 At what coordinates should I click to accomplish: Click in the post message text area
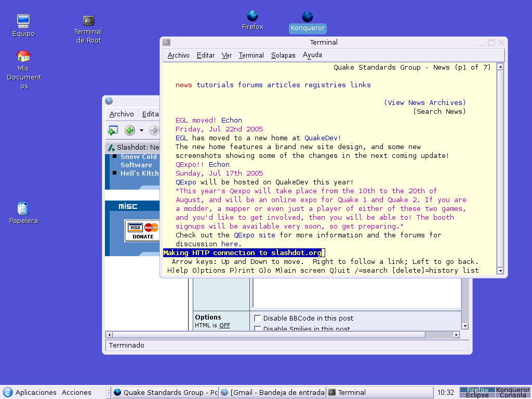356,293
